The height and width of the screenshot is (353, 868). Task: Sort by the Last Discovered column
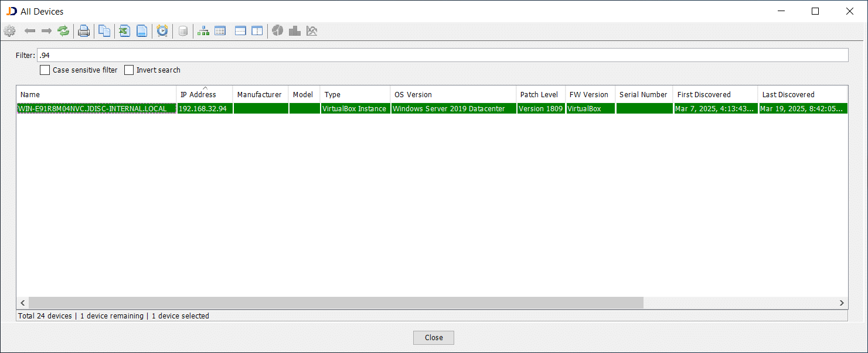coord(788,94)
